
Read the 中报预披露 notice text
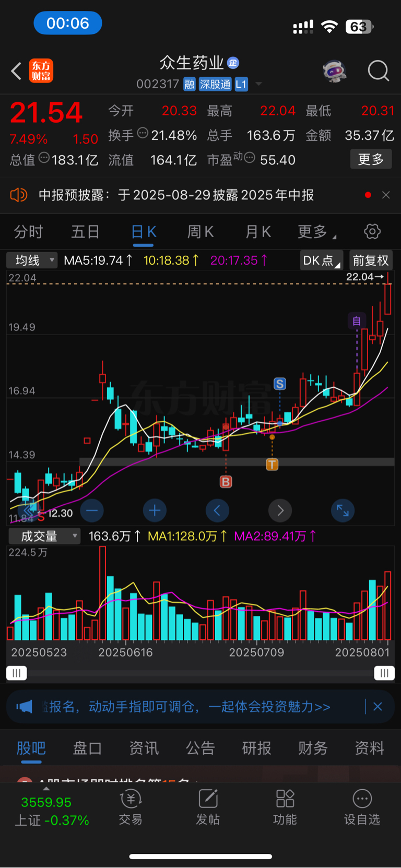176,195
